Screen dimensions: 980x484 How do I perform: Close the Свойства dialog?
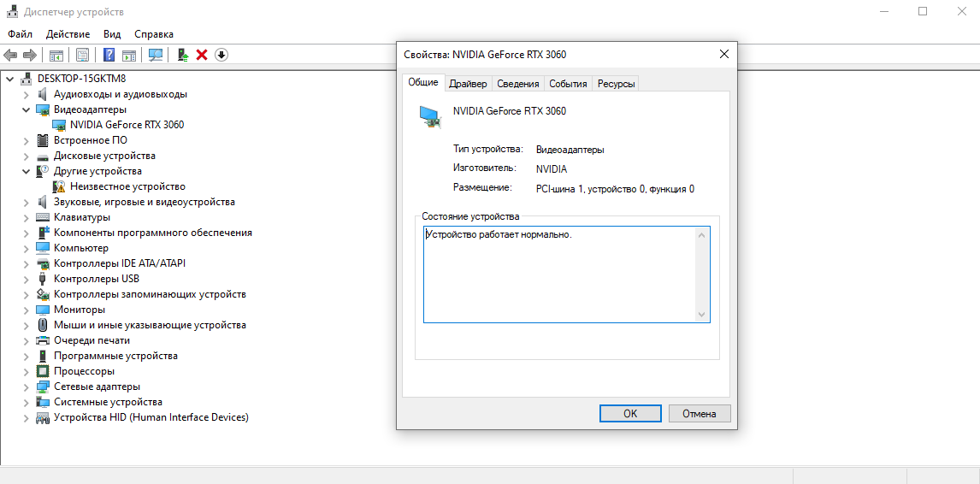tap(723, 55)
